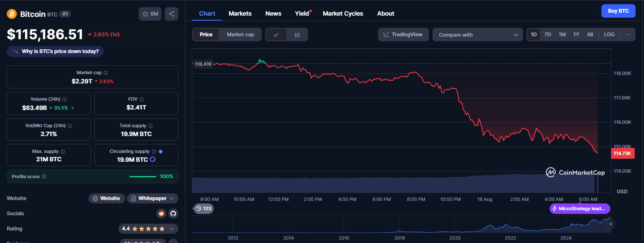Open FDV info icon
Screen dimensions: 644x243
click(142, 99)
